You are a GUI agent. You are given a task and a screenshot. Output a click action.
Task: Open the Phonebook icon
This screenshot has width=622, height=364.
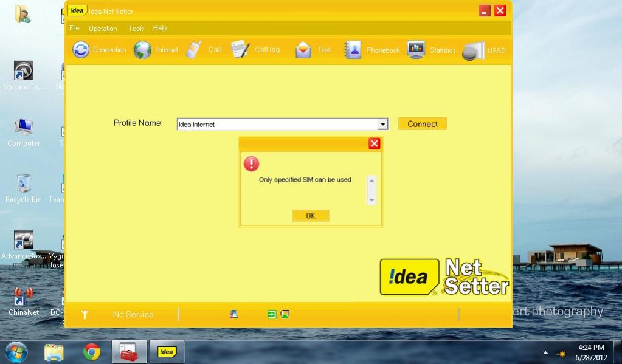(x=353, y=50)
